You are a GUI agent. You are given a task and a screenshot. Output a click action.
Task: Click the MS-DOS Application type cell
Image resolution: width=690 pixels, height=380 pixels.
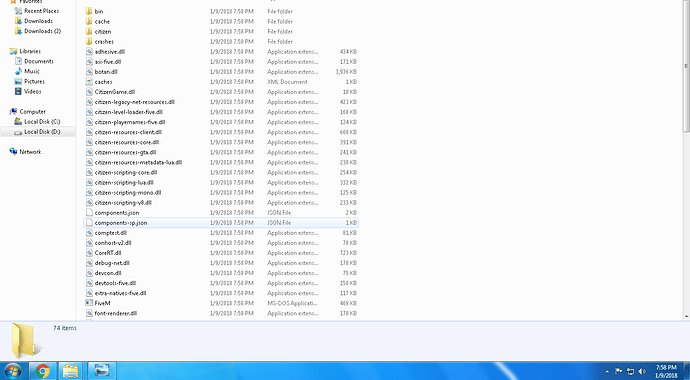tap(292, 303)
